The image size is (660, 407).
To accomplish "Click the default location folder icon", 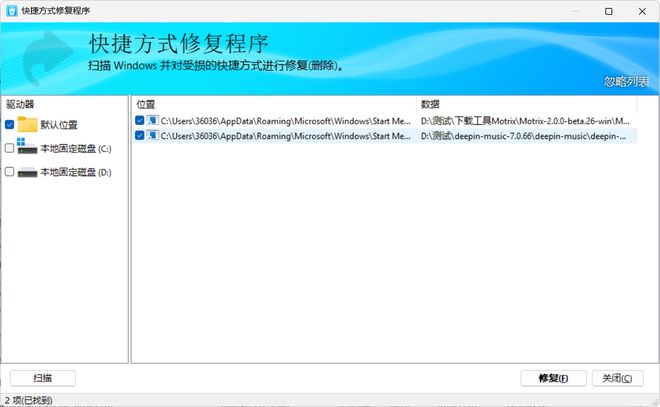I will tap(27, 124).
